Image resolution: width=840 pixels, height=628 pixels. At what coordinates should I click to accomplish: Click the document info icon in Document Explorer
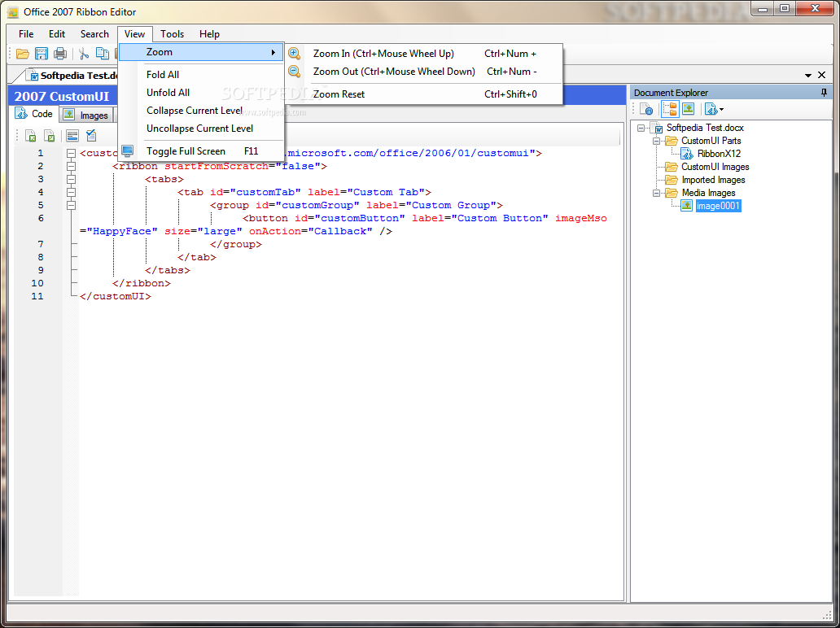point(646,109)
